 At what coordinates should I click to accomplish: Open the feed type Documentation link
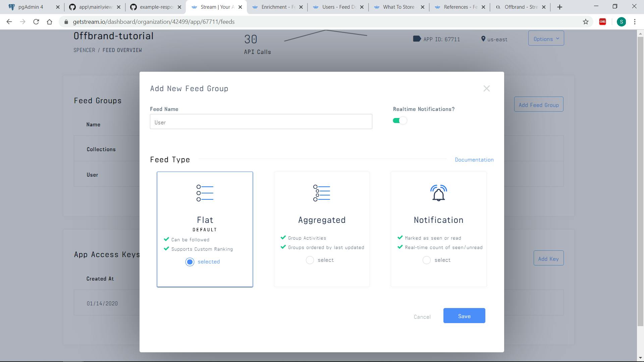click(474, 160)
